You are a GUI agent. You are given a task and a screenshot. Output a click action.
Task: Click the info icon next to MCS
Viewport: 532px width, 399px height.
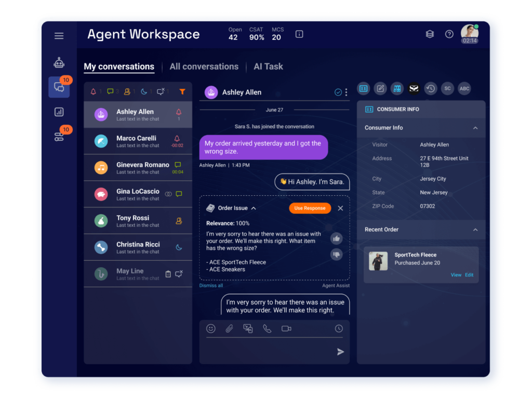[299, 34]
